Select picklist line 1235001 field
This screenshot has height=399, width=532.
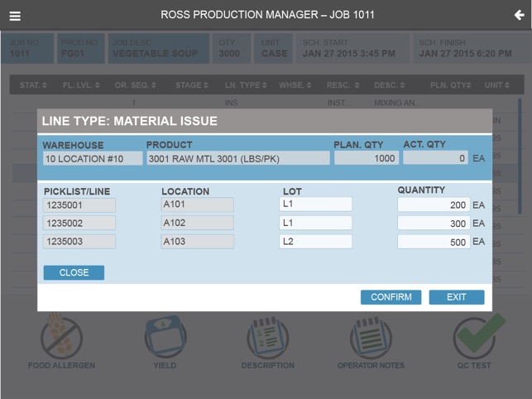[x=79, y=205]
